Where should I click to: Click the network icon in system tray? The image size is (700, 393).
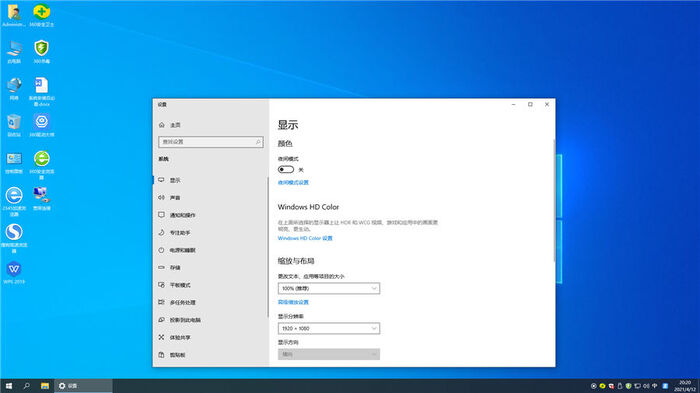(637, 386)
